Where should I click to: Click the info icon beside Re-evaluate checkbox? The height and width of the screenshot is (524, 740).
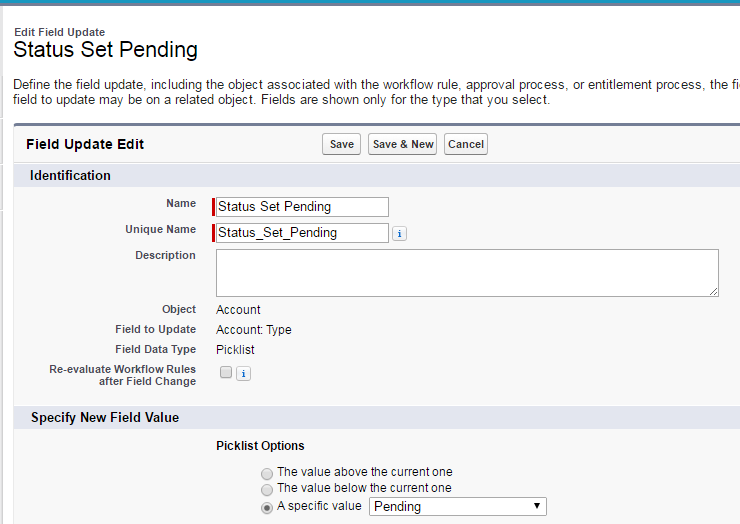click(x=243, y=373)
